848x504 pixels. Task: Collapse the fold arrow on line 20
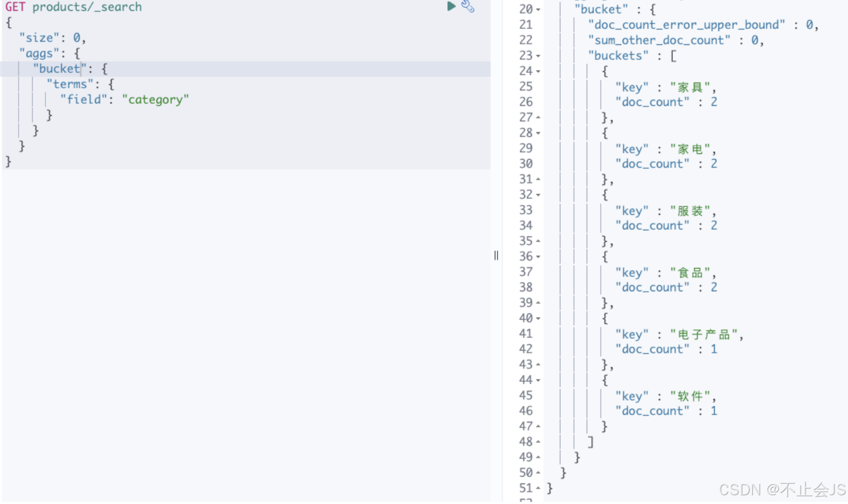point(538,10)
